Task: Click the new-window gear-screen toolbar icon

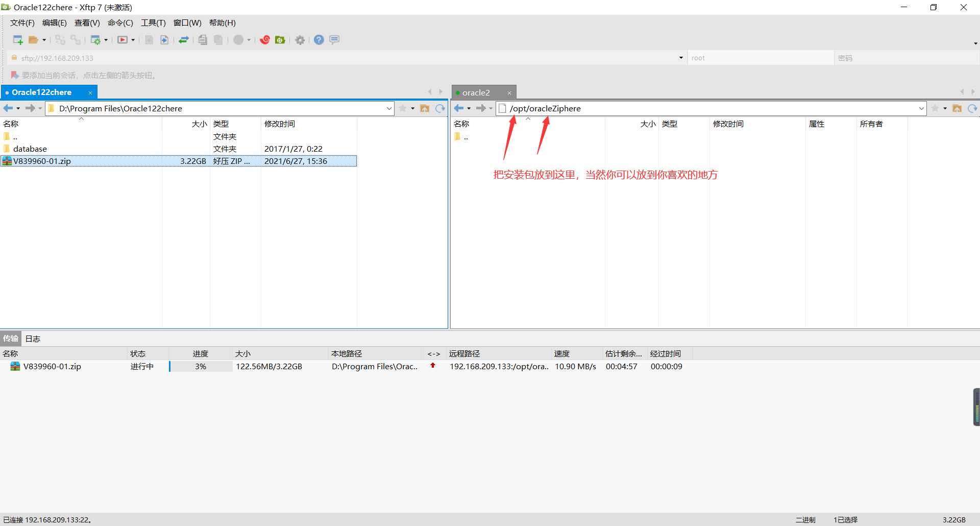Action: pyautogui.click(x=95, y=40)
